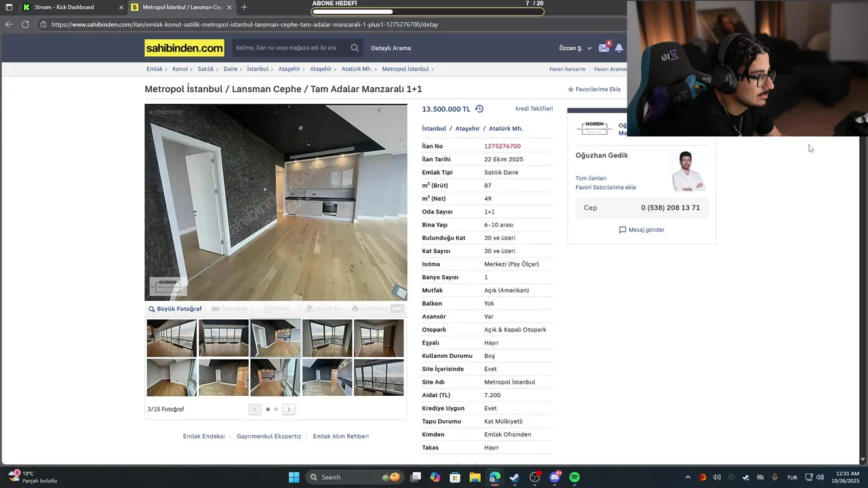Click the browser back arrow

(x=9, y=24)
